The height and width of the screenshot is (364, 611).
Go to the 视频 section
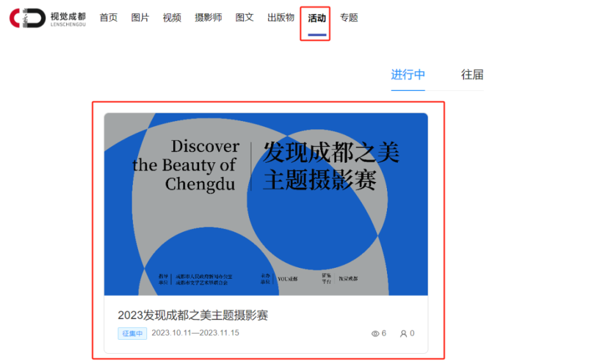pyautogui.click(x=172, y=18)
